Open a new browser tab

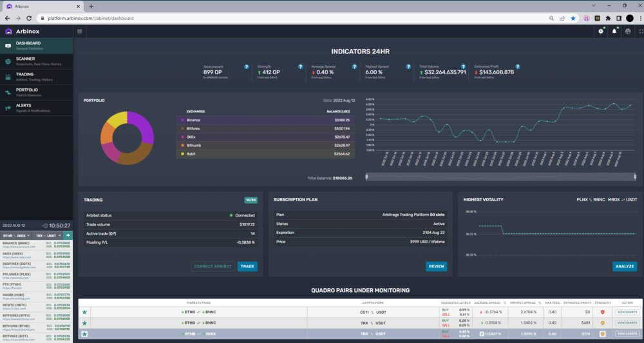tap(91, 6)
